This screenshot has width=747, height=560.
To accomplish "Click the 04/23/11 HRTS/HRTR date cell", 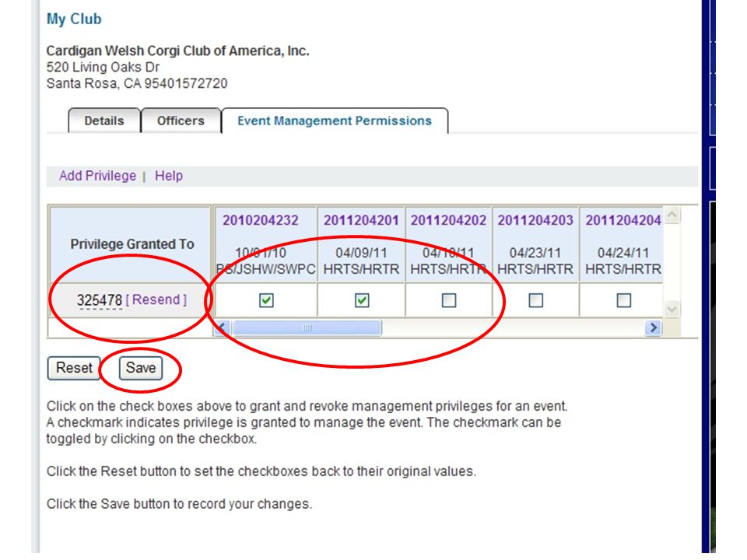I will 535,261.
